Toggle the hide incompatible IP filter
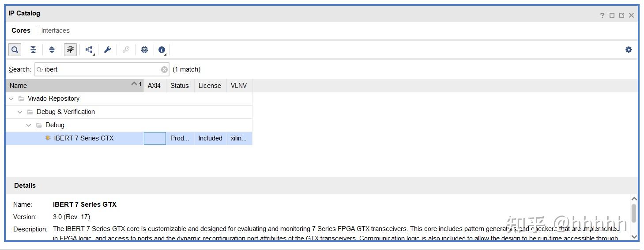 pyautogui.click(x=70, y=50)
